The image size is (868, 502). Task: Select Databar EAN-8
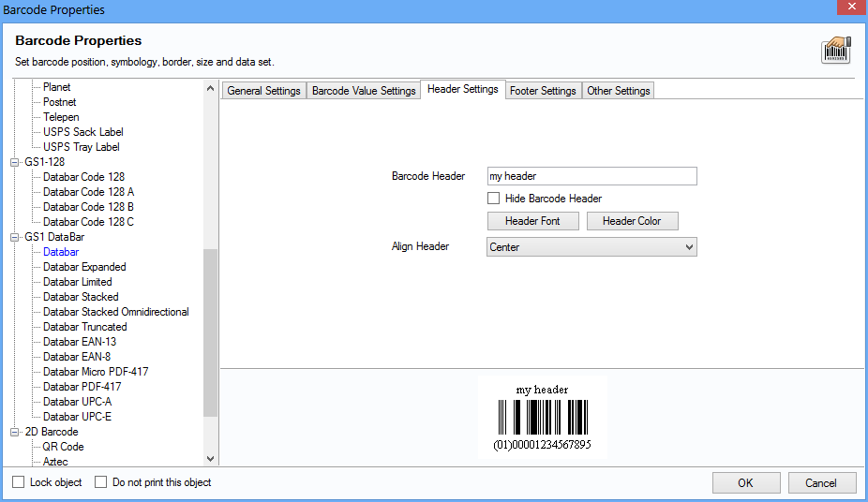(76, 356)
